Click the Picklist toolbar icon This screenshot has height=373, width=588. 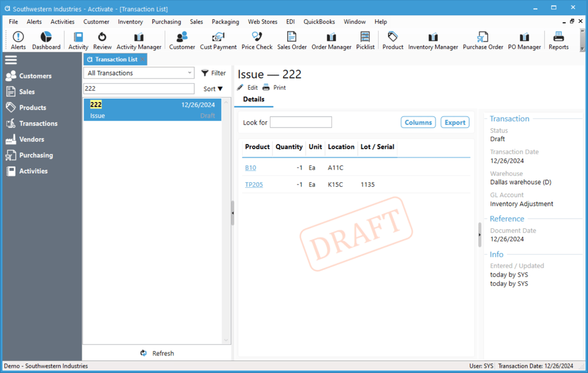pos(365,40)
